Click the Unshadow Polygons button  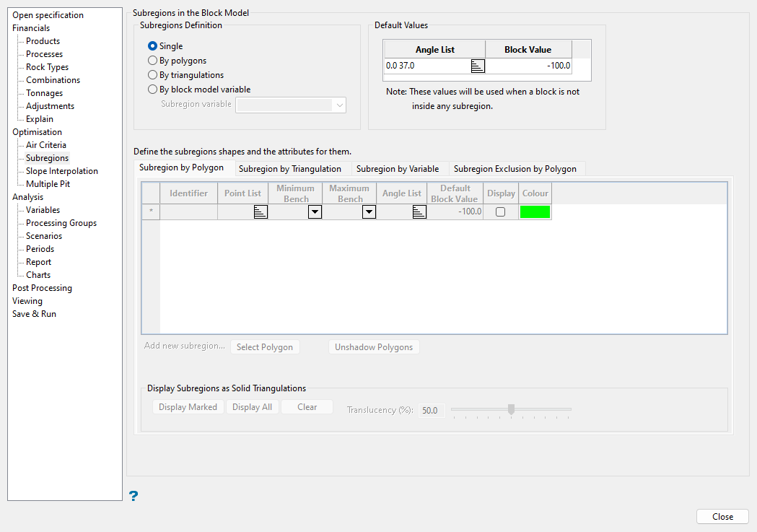point(374,347)
